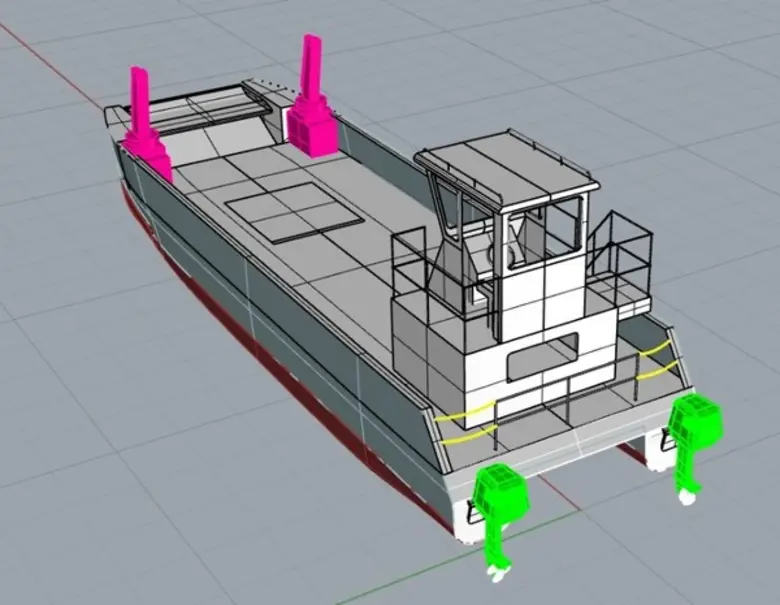Click the wheelhouse rear door window
The image size is (780, 605).
(x=518, y=243)
